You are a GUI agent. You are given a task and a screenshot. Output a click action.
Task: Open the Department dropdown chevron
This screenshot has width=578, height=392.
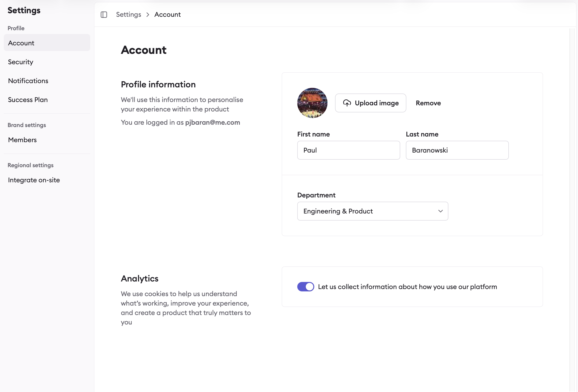pyautogui.click(x=440, y=211)
